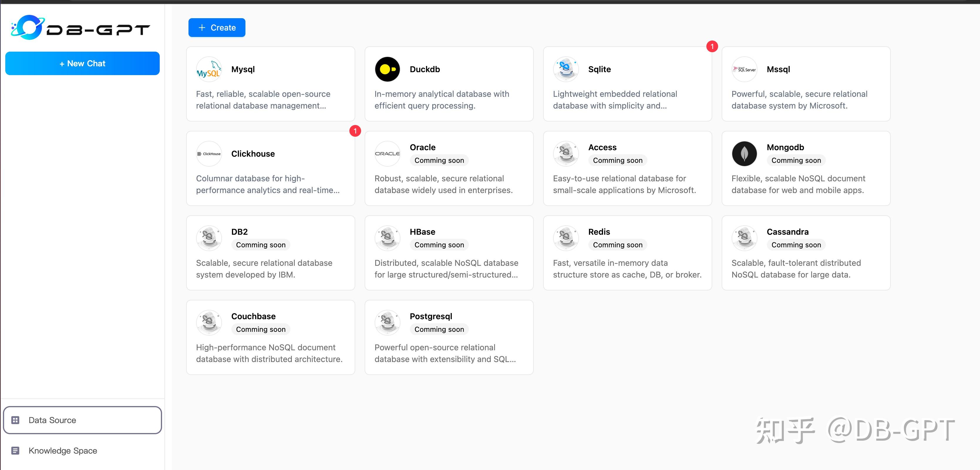Click the Cassandra database icon

(744, 238)
